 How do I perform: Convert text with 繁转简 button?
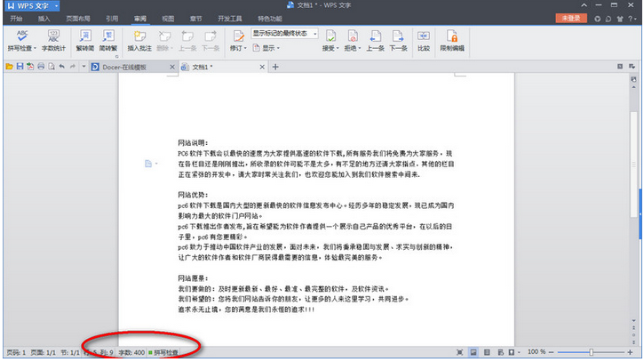(84, 41)
